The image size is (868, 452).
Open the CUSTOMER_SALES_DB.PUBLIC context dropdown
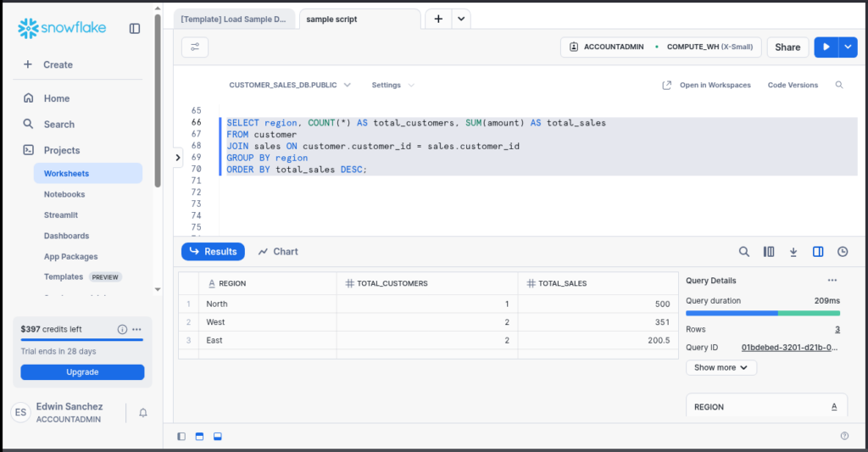[290, 86]
